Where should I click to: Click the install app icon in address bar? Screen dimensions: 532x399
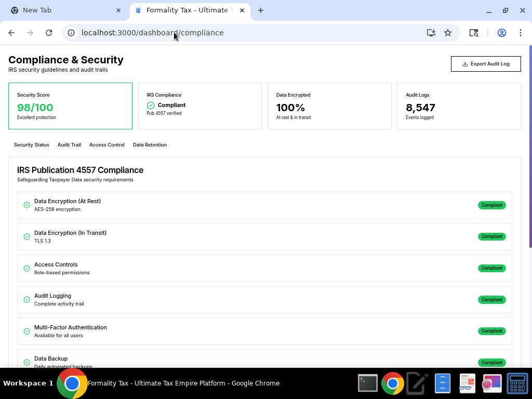coord(431,33)
